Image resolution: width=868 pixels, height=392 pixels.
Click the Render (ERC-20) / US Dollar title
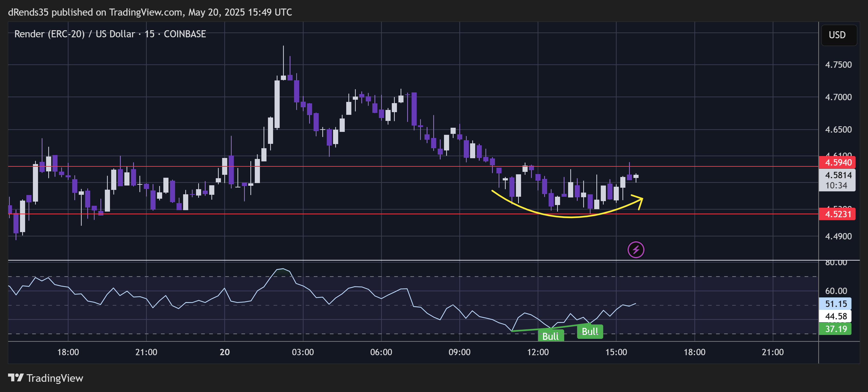[x=75, y=34]
